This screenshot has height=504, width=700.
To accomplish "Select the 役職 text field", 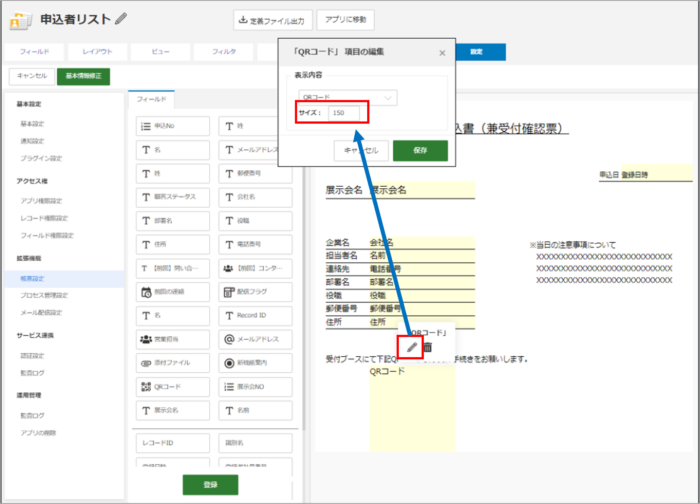I will pyautogui.click(x=255, y=221).
